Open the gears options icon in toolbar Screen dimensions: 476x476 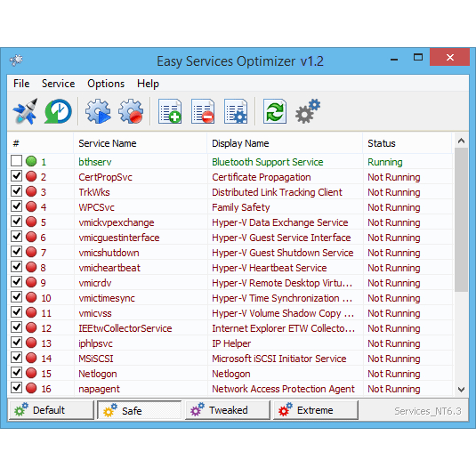[308, 111]
